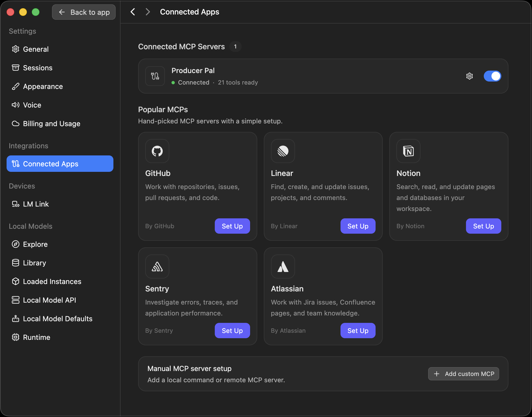Set up the Sentry MCP
The image size is (532, 417).
pos(232,331)
